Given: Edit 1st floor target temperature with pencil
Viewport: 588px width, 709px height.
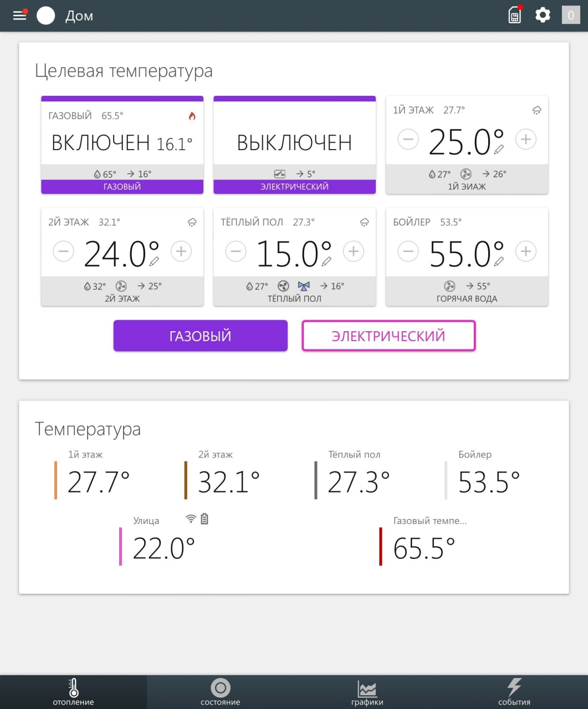Looking at the screenshot, I should coord(499,149).
